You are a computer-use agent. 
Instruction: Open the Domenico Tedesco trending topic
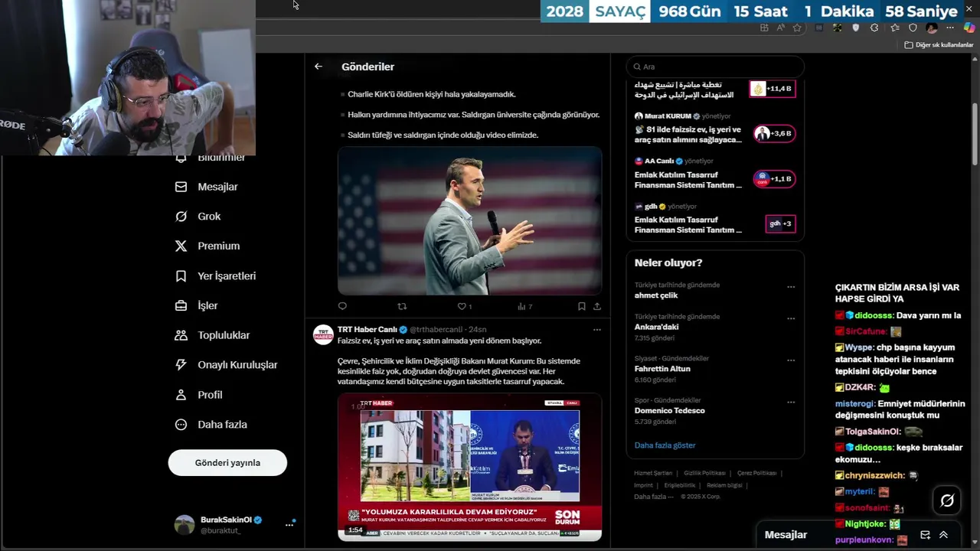tap(670, 411)
